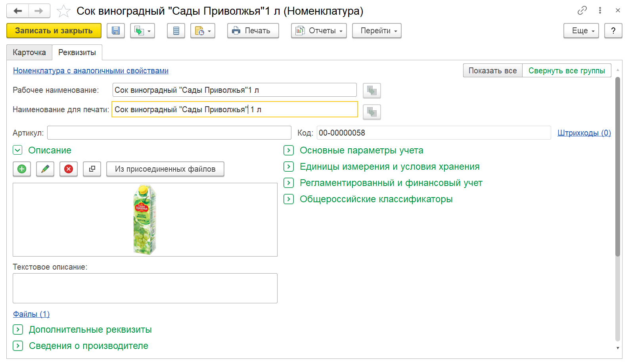
Task: Expand Регламентированный и финансовый учет group
Action: [289, 183]
